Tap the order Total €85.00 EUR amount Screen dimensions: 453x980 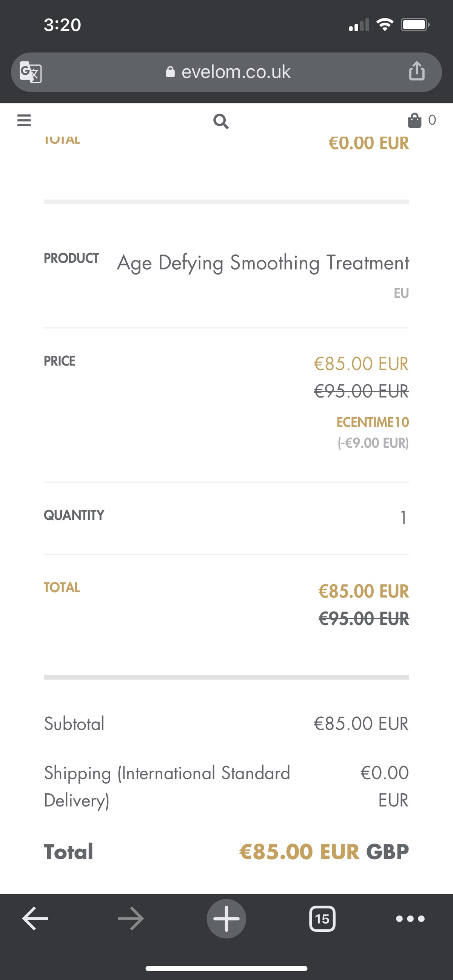299,851
